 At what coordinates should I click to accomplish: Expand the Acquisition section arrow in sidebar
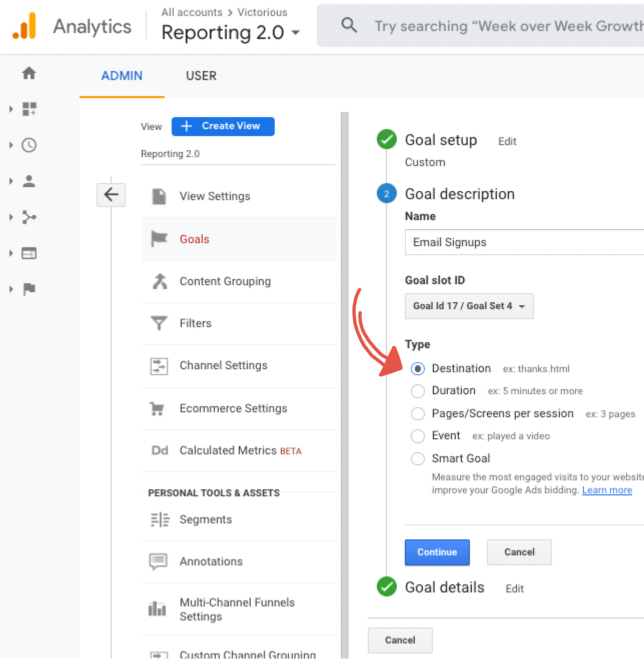(11, 217)
